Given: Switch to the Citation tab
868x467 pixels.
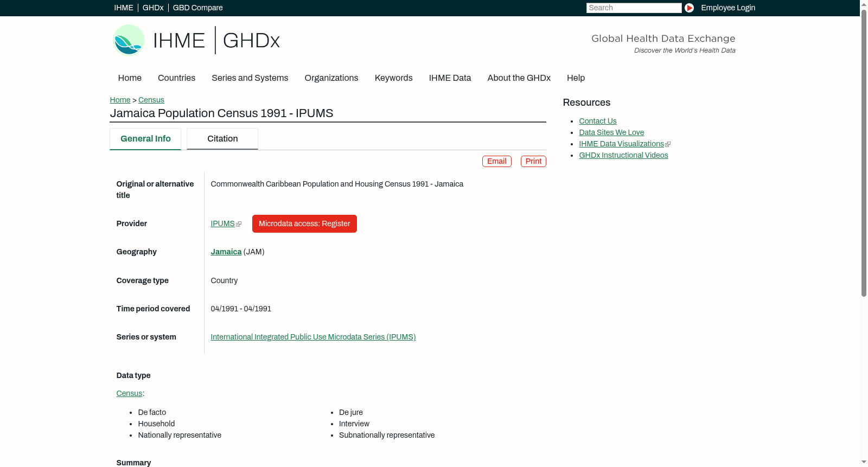Looking at the screenshot, I should pos(222,139).
